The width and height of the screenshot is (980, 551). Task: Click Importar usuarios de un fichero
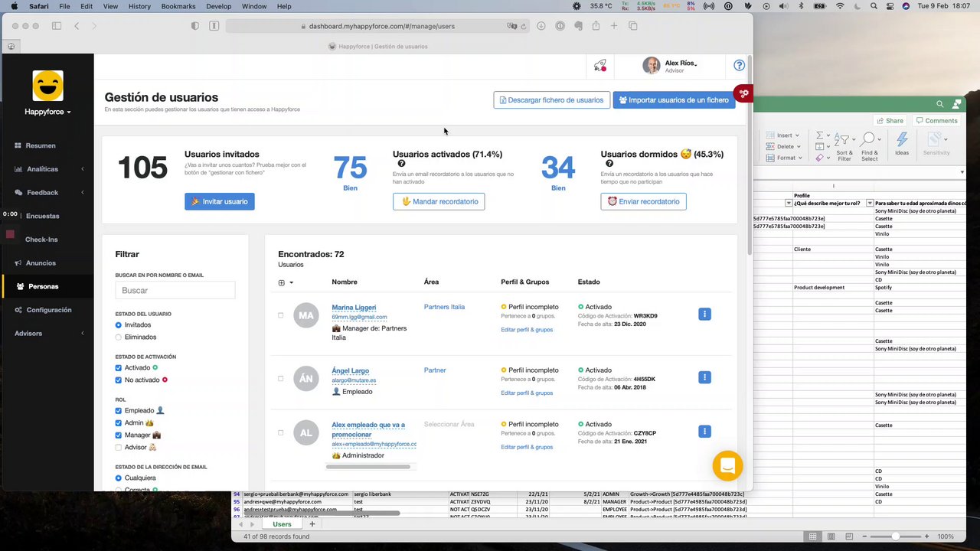(x=674, y=100)
